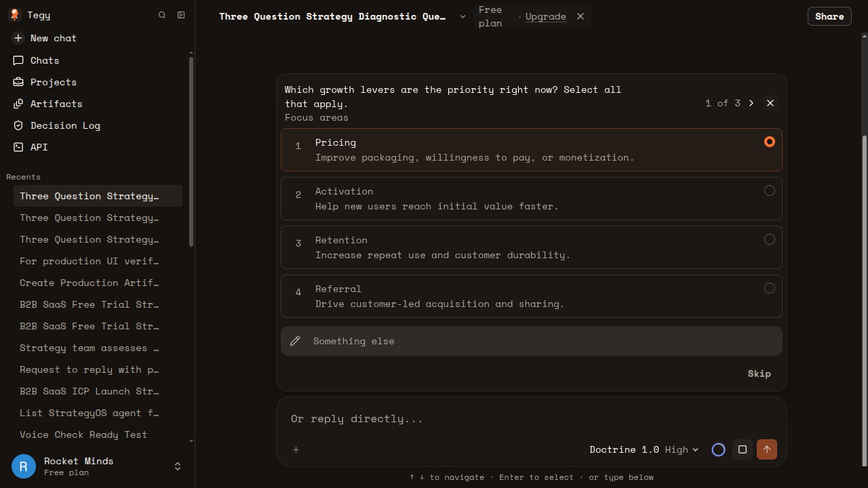This screenshot has width=868, height=488.
Task: Skip this question
Action: [759, 373]
